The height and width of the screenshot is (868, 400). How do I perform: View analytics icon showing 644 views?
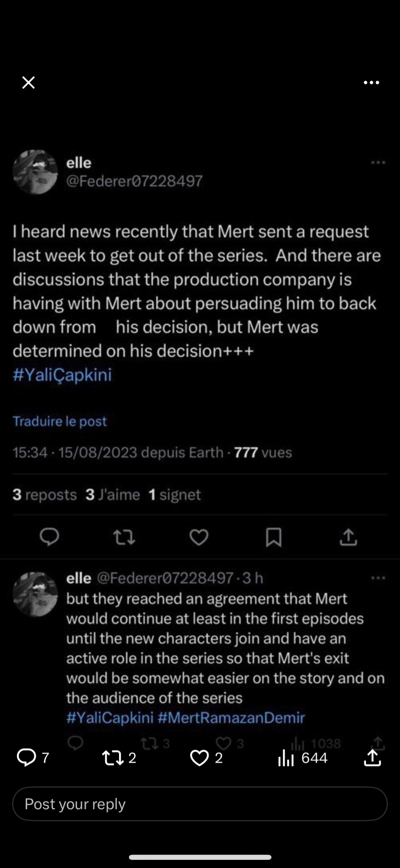coord(286,758)
